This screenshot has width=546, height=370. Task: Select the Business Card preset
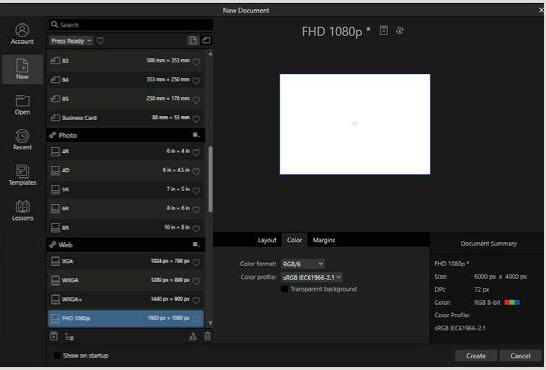tap(126, 118)
